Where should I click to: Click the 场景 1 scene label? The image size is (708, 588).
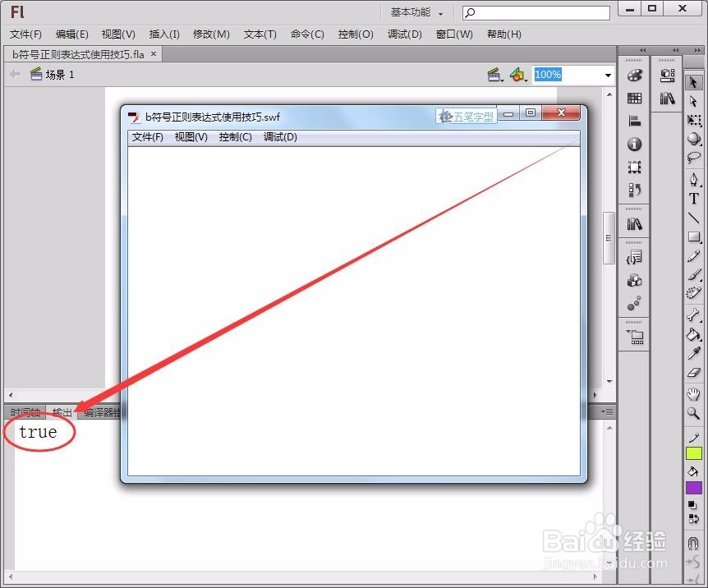pos(59,75)
